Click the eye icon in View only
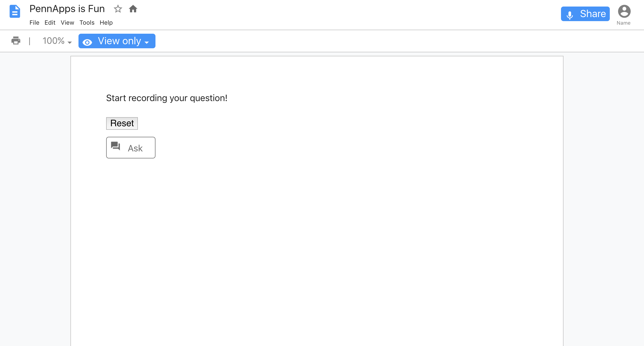The image size is (644, 346). 87,42
